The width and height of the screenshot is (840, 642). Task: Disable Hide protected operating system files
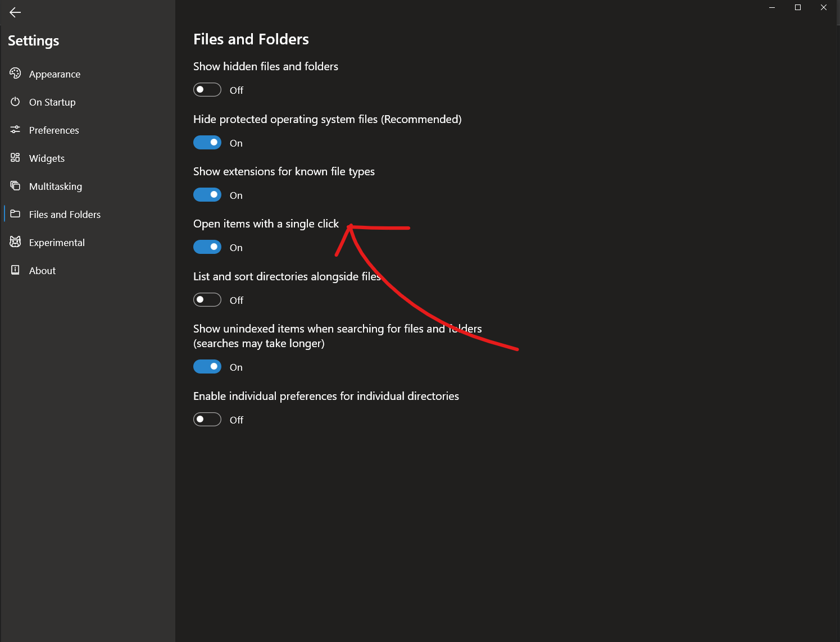(207, 142)
